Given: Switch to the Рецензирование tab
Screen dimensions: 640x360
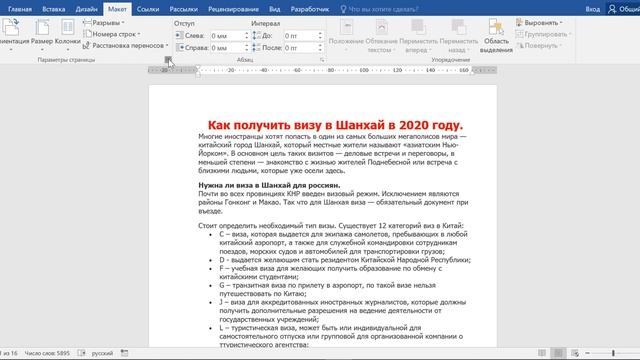Looking at the screenshot, I should click(233, 9).
